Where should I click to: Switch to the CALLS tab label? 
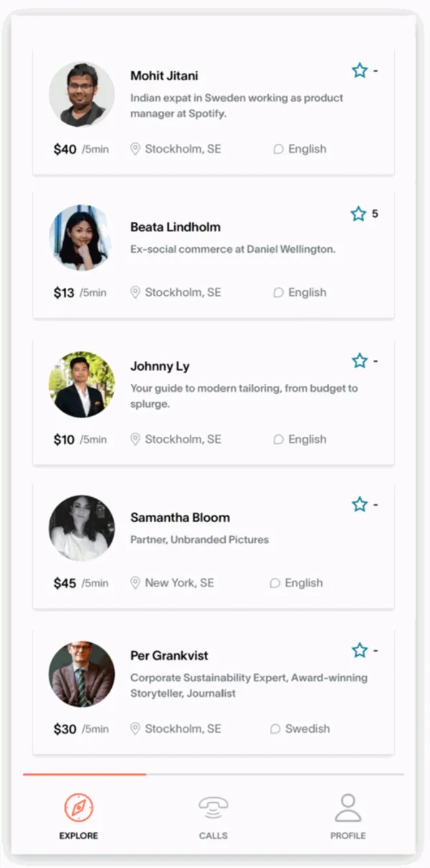(214, 836)
